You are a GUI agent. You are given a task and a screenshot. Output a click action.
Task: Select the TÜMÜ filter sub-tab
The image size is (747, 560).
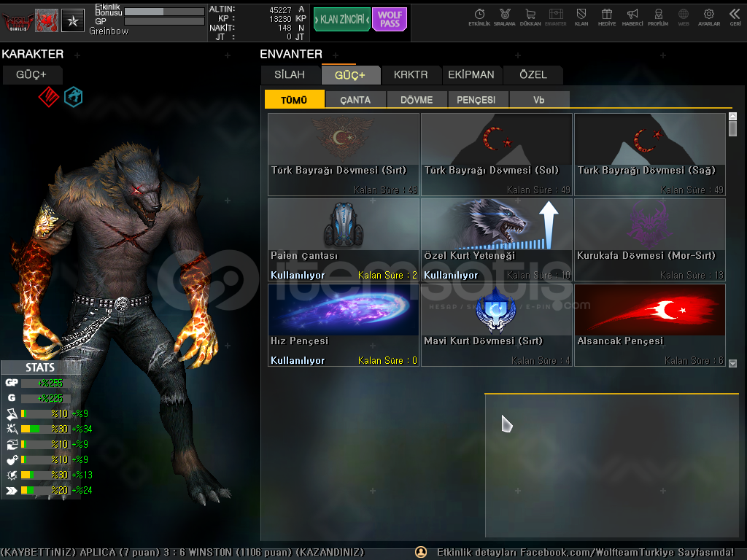(x=295, y=99)
